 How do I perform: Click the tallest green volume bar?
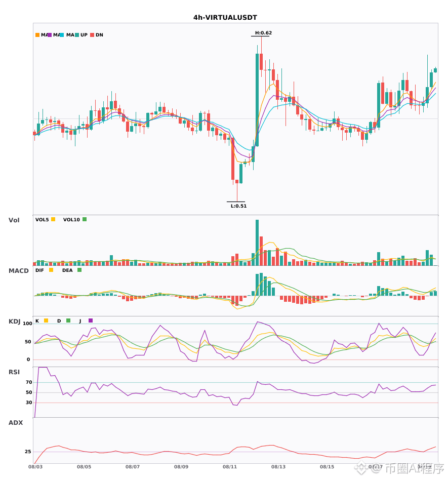(x=257, y=243)
